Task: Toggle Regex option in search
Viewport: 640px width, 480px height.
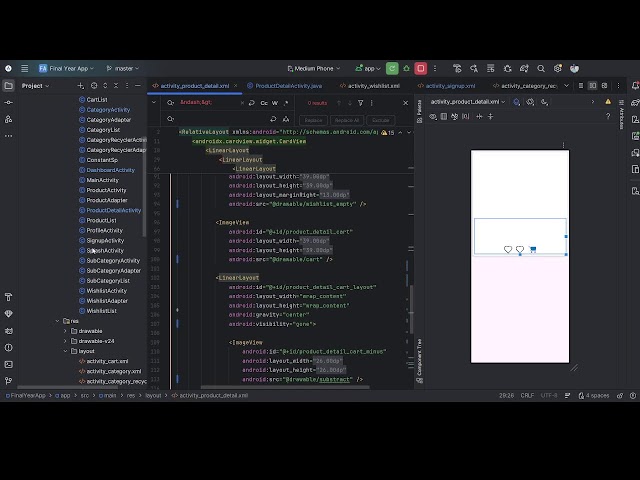Action: [x=285, y=103]
